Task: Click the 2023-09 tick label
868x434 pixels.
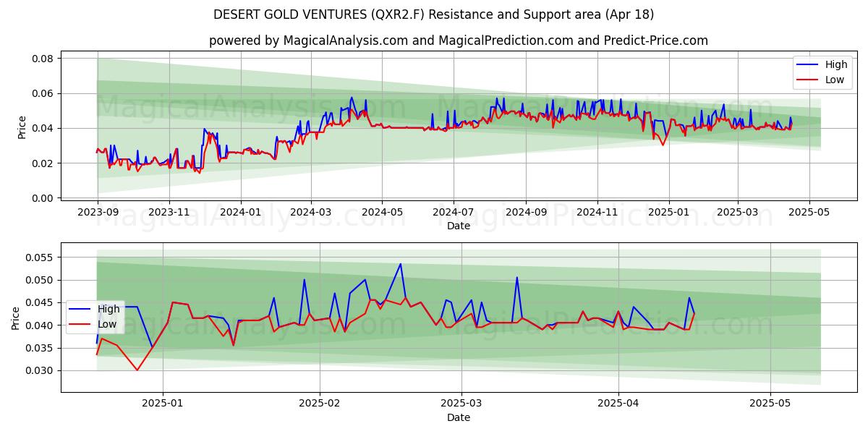Action: pos(98,212)
